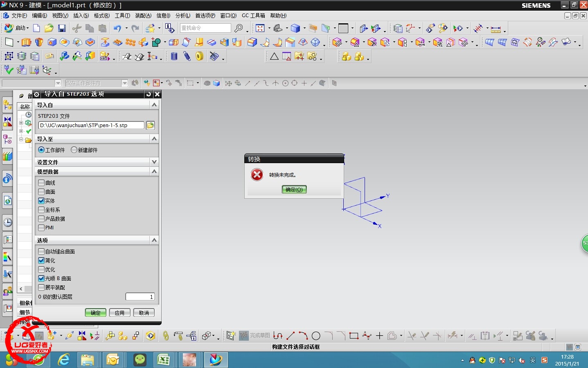Open the 文件(F) menu

(19, 16)
